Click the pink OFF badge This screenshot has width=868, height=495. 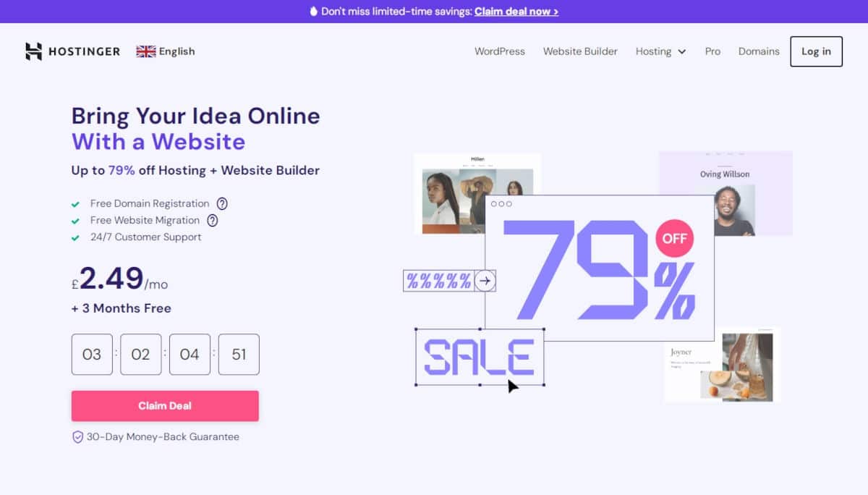tap(674, 238)
